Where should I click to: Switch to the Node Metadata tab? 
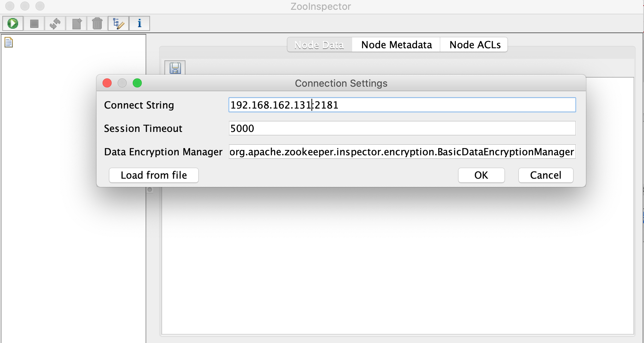pos(396,45)
